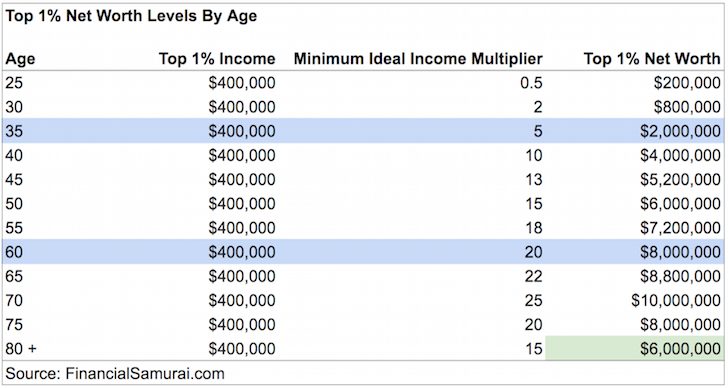Select the highlighted age 60 cell
Viewport: 728px width, 388px height.
click(x=14, y=252)
